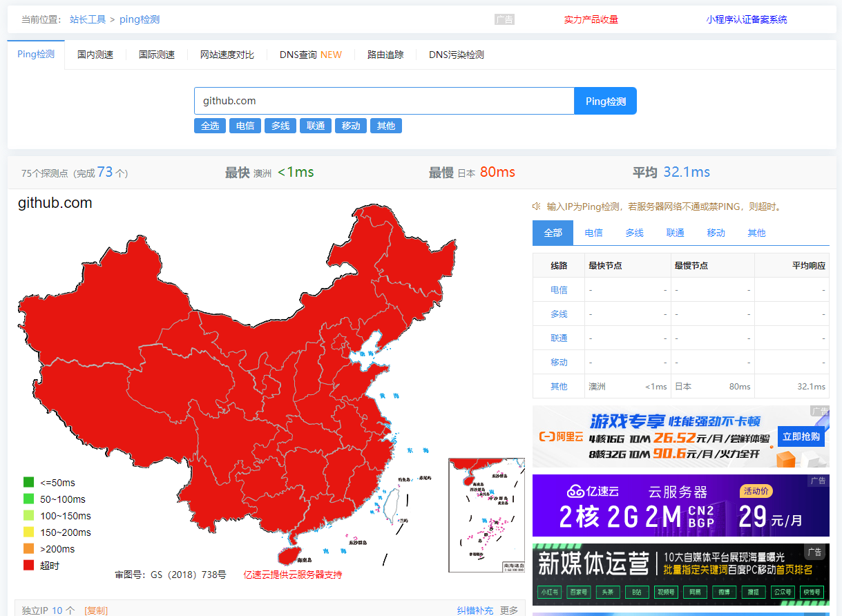Open the DNS查询 NEW tab
Image resolution: width=842 pixels, height=616 pixels.
(x=311, y=55)
